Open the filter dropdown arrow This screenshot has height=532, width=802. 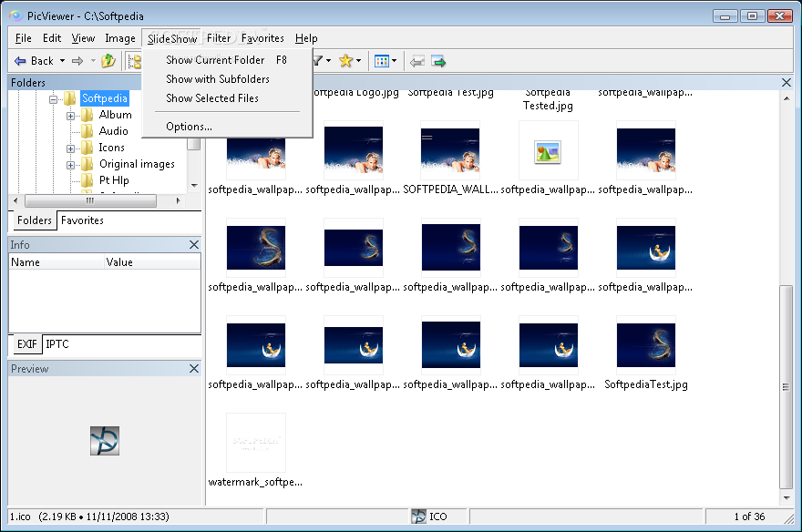(328, 61)
